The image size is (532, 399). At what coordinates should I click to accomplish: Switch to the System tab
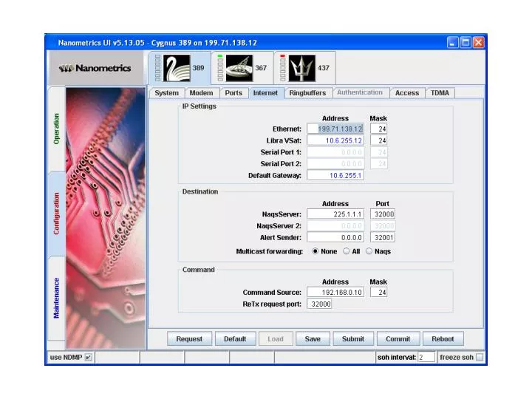[x=166, y=93]
